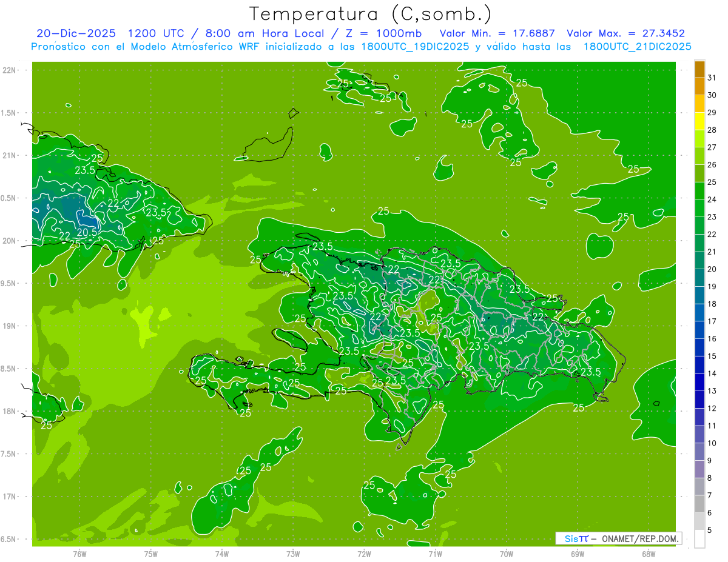Click the legend swatch between 24 and 25
Viewport: 728px width, 562px height.
[x=700, y=191]
